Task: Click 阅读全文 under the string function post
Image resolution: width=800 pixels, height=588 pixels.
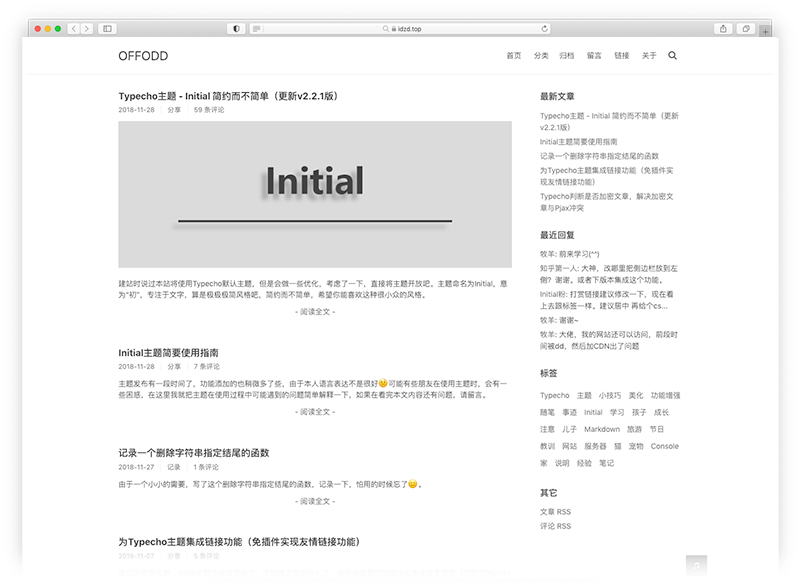Action: coord(315,502)
